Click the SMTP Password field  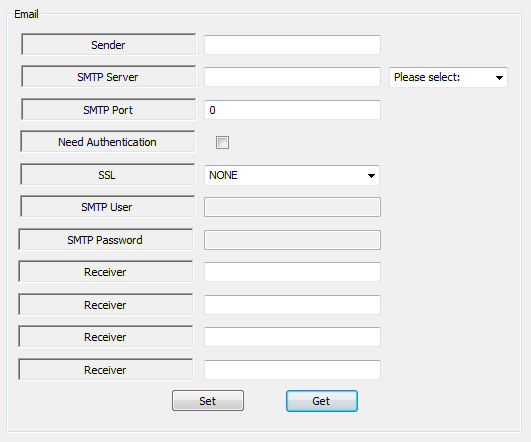(x=292, y=240)
